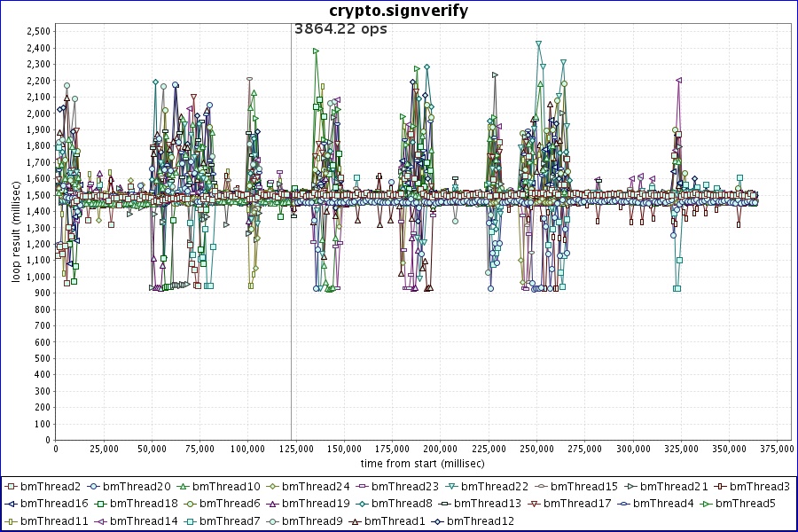Screen dimensions: 798x532
Task: Select the bmThread20 circle legend marker
Action: click(93, 487)
